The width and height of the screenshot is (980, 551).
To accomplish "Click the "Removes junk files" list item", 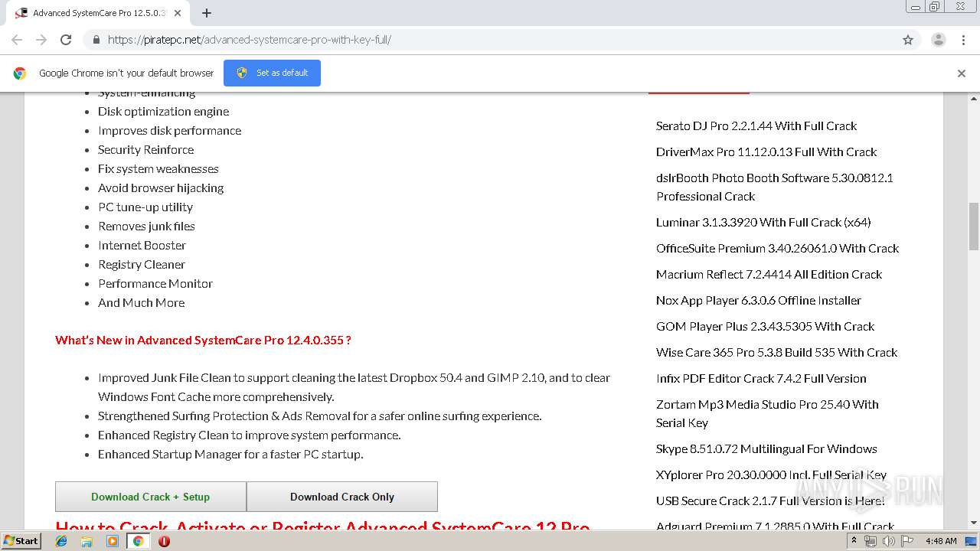I will pos(147,227).
